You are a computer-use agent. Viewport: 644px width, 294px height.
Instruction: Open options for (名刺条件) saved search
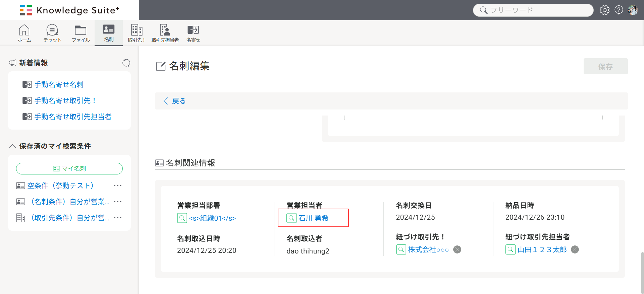tap(118, 202)
